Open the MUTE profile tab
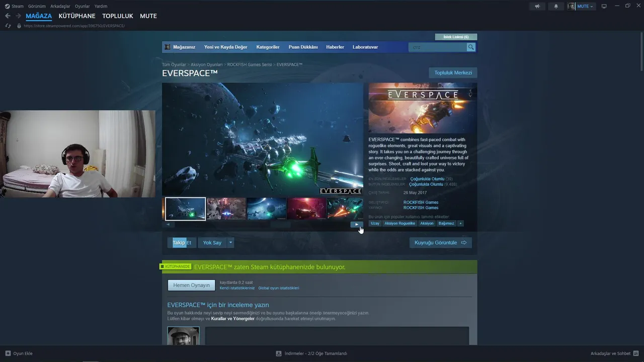 (x=148, y=16)
